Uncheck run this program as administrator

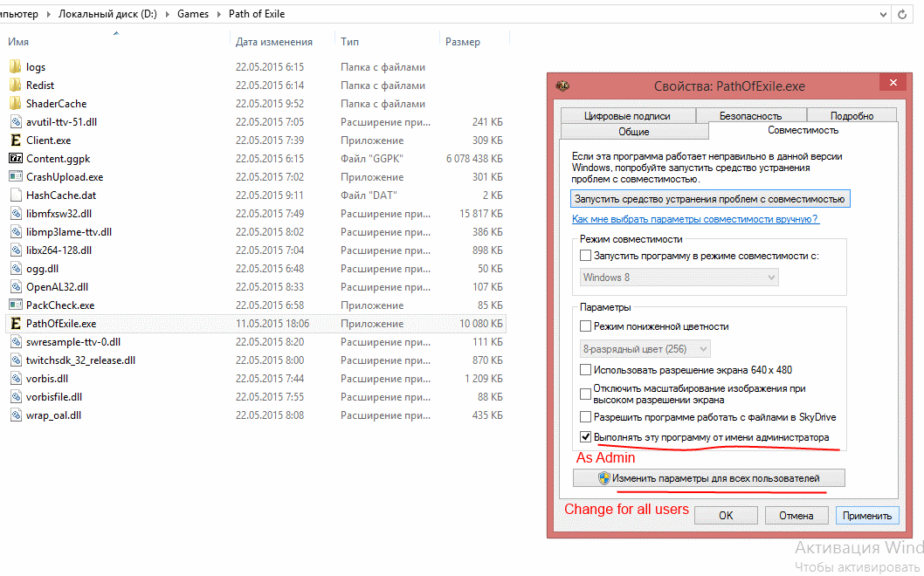(x=586, y=437)
